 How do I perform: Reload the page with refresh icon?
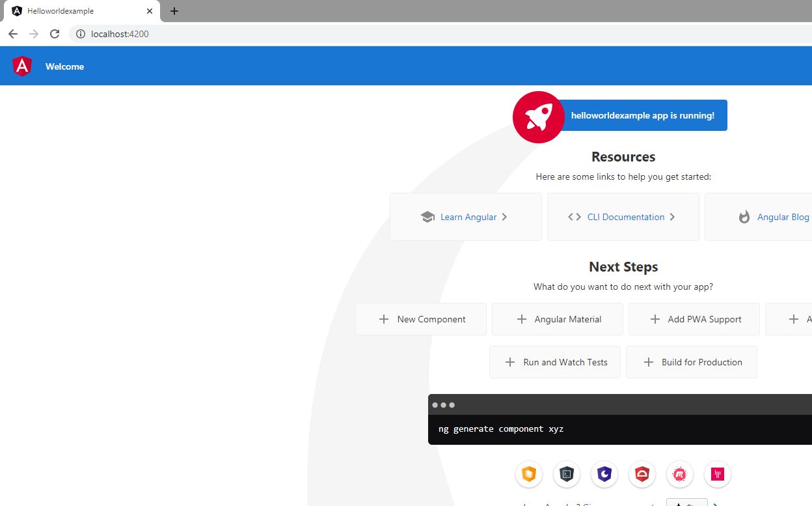tap(55, 34)
